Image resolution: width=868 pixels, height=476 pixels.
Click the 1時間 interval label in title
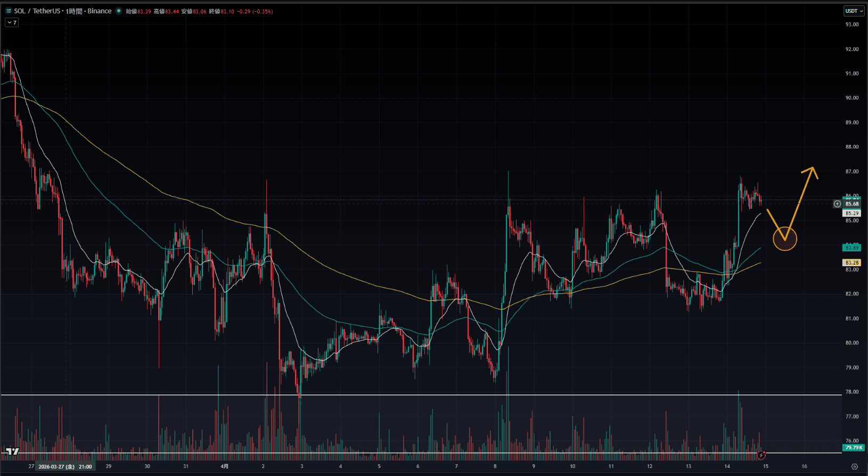click(x=75, y=11)
